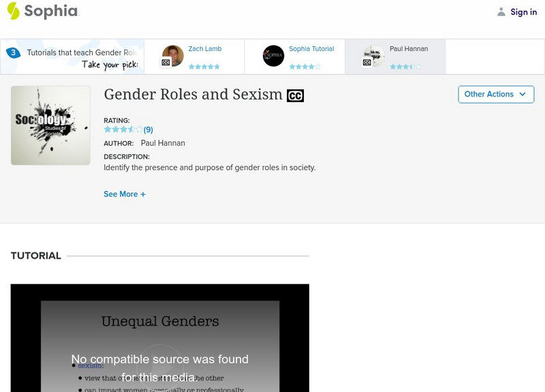Click Zach Lamb's five-star rating
The image size is (545, 392).
204,67
